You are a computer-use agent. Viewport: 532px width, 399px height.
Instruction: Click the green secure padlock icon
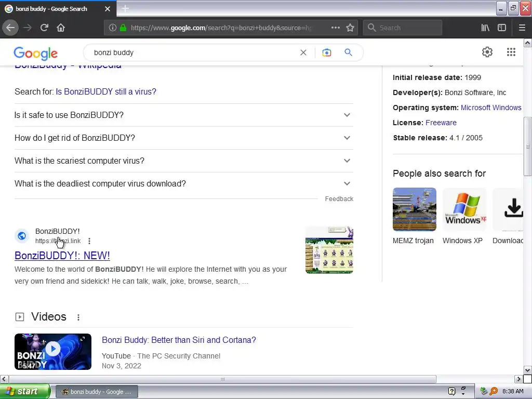[x=123, y=28]
